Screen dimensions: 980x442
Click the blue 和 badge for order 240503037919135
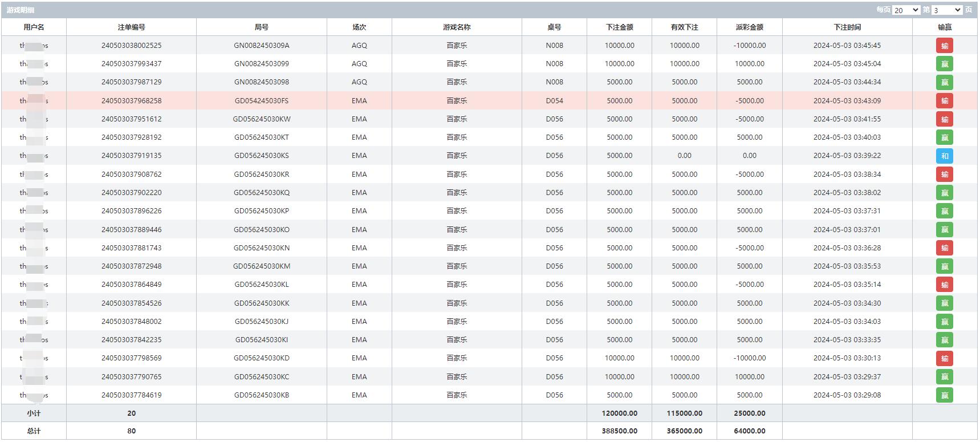[x=944, y=156]
